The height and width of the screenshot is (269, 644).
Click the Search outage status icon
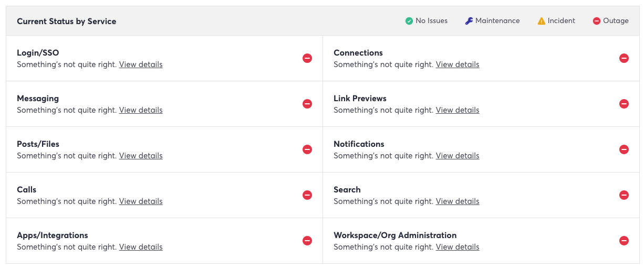(624, 195)
